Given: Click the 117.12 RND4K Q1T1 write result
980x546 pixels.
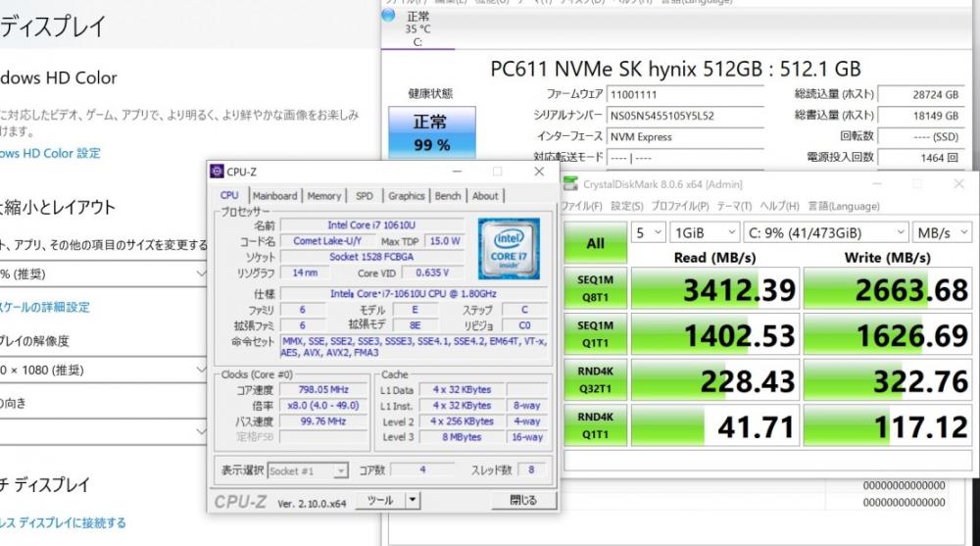Looking at the screenshot, I should pos(888,425).
